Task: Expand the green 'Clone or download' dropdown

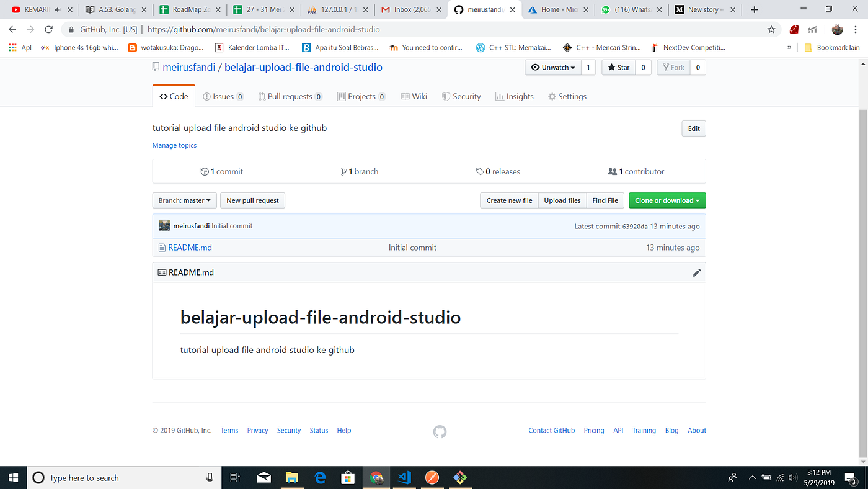Action: tap(667, 200)
